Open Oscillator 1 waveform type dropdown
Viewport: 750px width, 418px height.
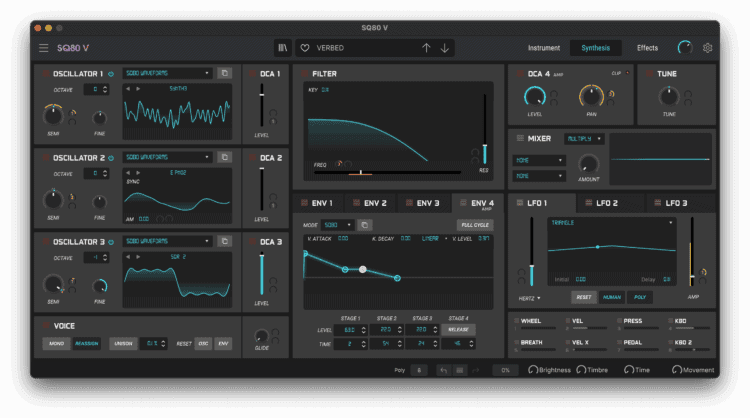[x=167, y=73]
